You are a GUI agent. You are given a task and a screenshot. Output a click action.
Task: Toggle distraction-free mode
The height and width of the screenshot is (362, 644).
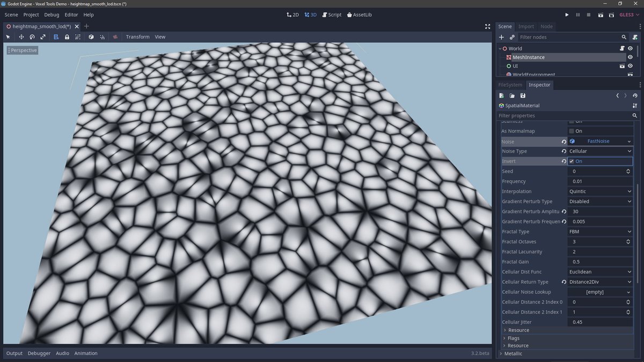(487, 26)
